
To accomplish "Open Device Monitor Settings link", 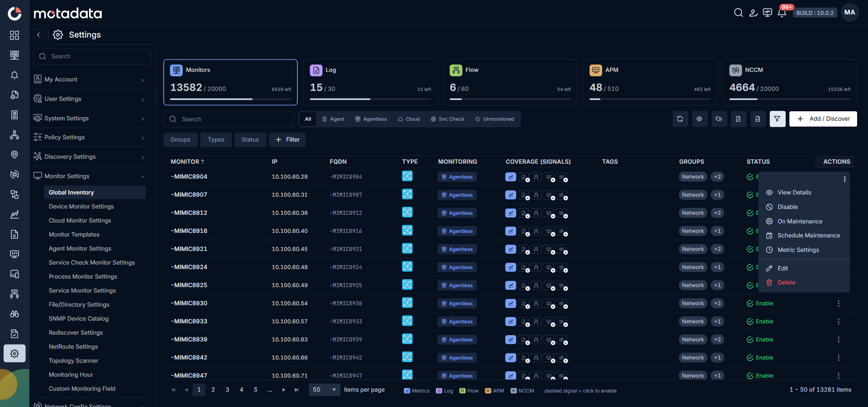I will 81,207.
